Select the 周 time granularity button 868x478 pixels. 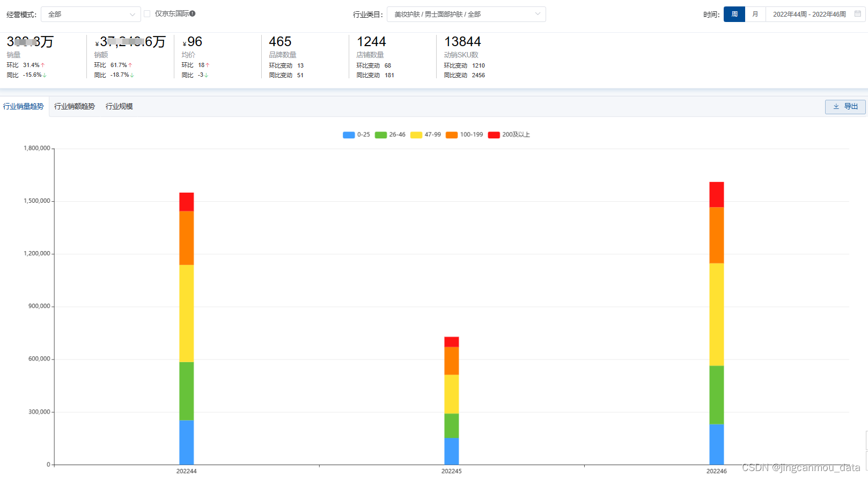pos(734,14)
